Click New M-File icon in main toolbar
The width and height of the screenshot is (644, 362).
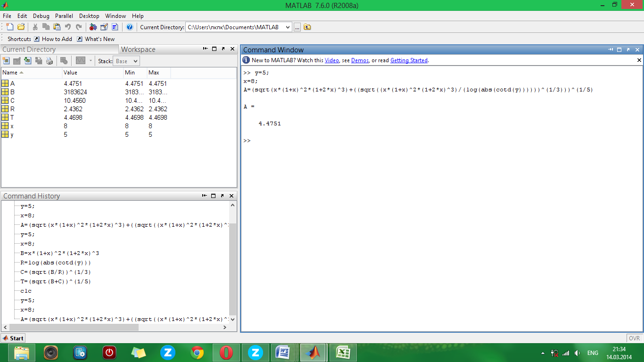pyautogui.click(x=10, y=27)
